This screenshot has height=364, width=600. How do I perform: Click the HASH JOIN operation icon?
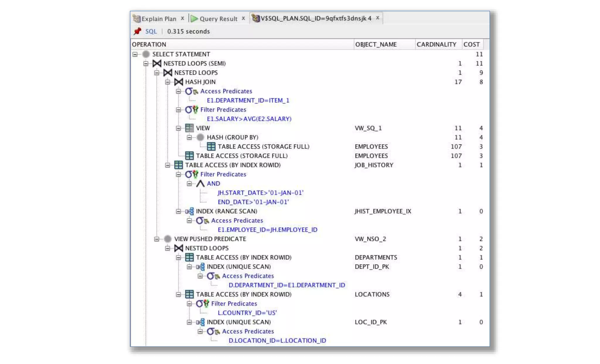coord(178,82)
